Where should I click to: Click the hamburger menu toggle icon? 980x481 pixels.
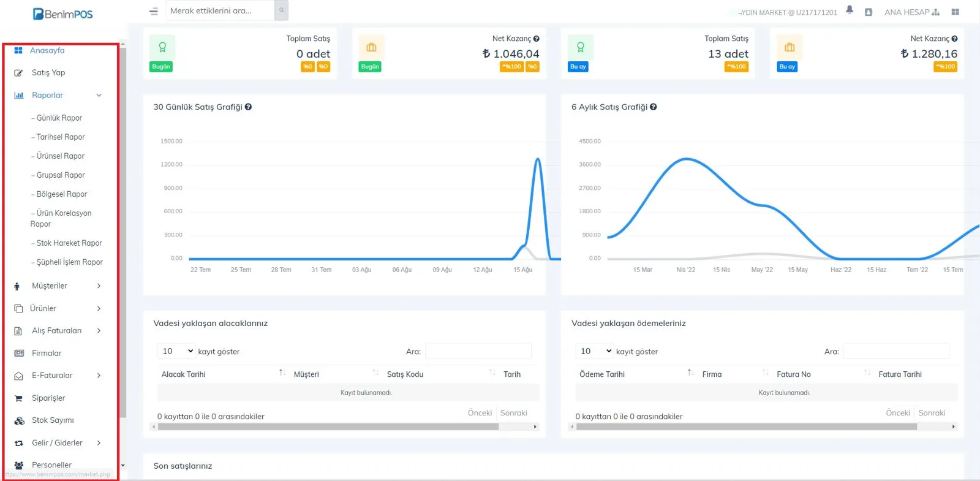point(154,11)
